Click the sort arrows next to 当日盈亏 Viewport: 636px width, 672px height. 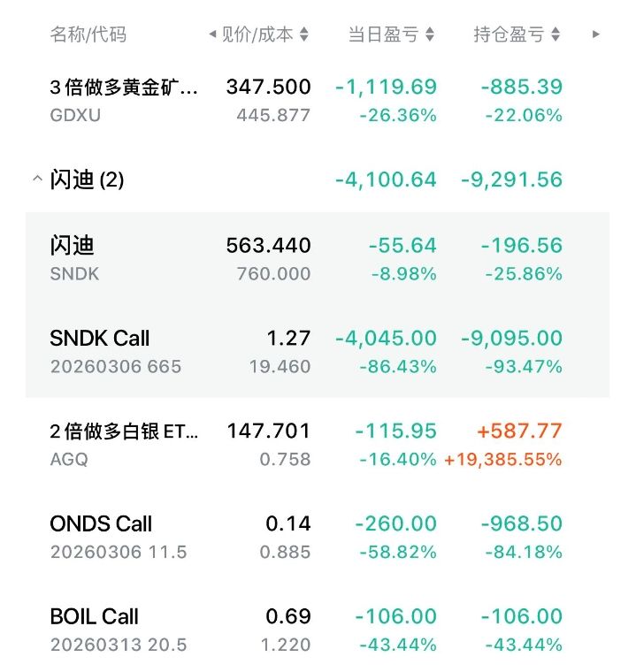tap(430, 34)
